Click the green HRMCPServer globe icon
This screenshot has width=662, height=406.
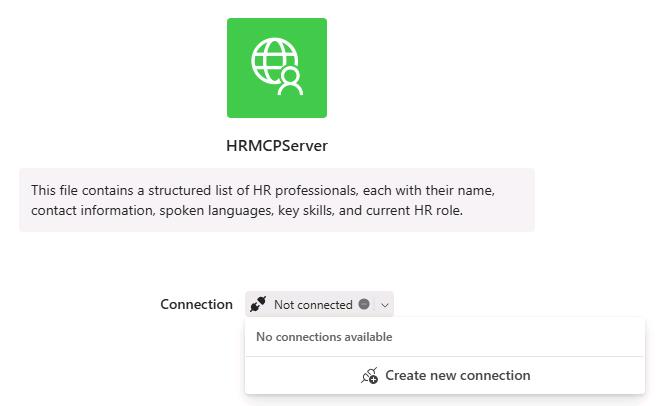[x=277, y=68]
